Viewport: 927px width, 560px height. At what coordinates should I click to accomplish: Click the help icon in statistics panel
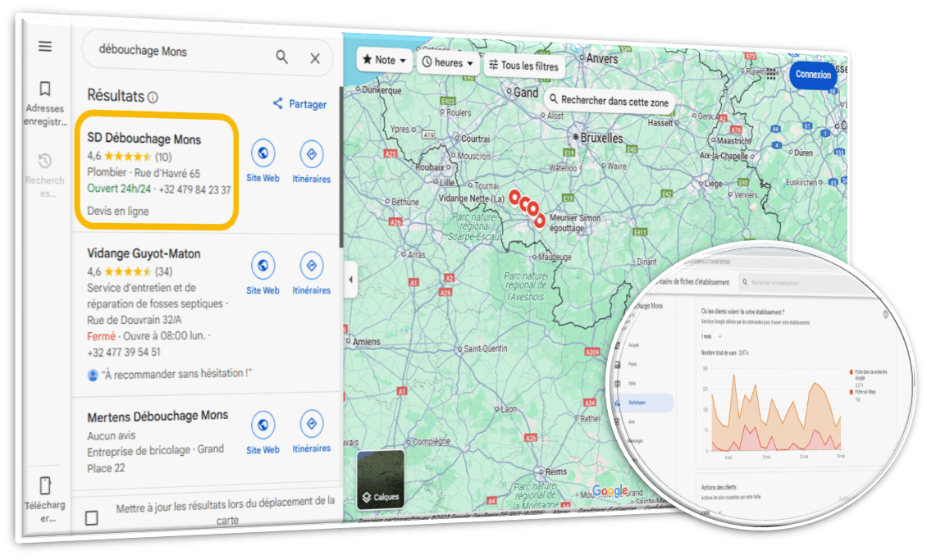click(886, 314)
